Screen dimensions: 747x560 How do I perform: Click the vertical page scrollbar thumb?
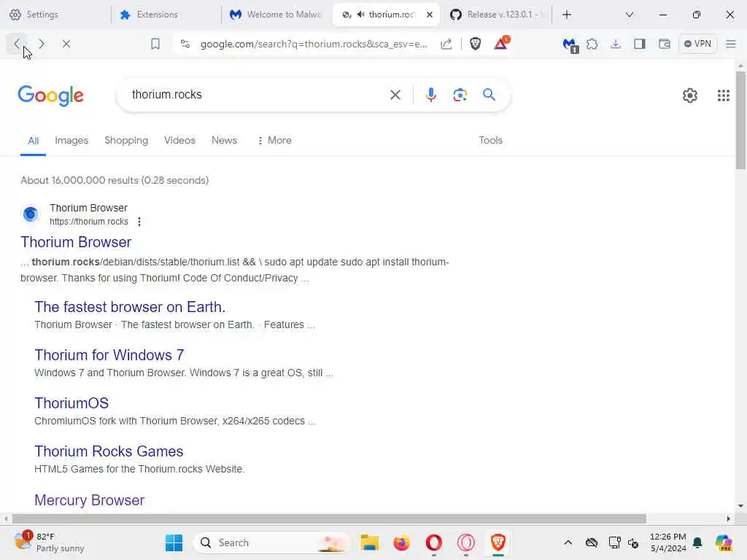tap(740, 120)
